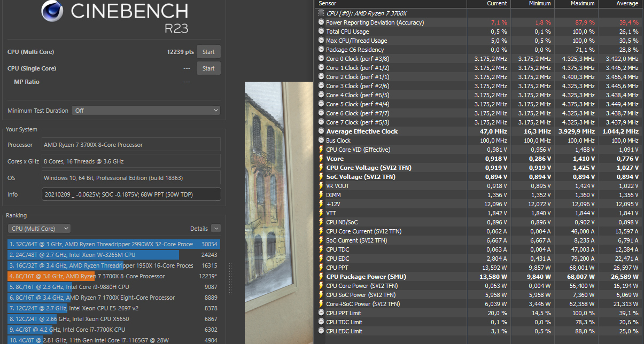Click the icon beside Total CPU Usage

pyautogui.click(x=321, y=32)
